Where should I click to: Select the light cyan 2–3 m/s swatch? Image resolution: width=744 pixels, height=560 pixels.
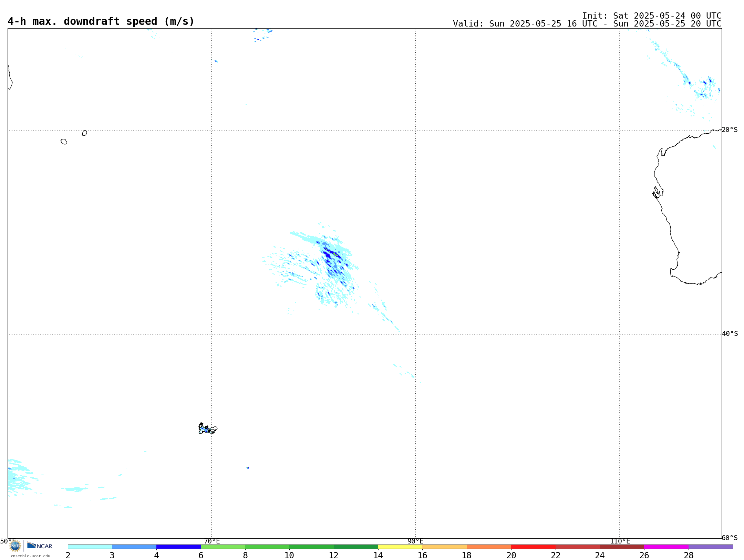click(90, 547)
